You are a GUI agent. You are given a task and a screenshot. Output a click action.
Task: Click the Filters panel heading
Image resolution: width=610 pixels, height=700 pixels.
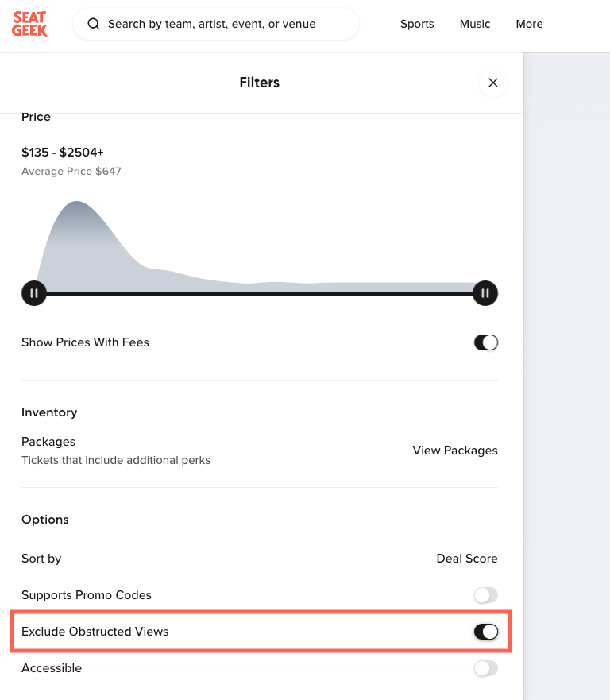(259, 83)
